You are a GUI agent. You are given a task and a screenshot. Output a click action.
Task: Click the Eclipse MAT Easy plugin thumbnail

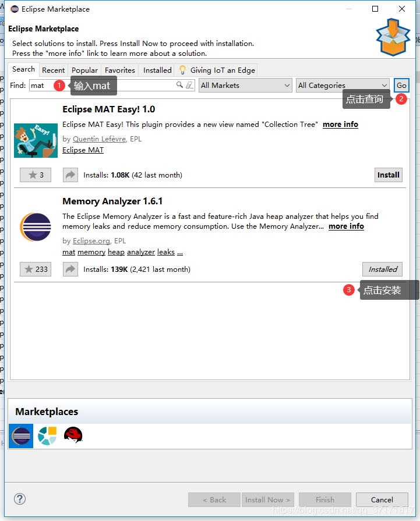pos(36,140)
